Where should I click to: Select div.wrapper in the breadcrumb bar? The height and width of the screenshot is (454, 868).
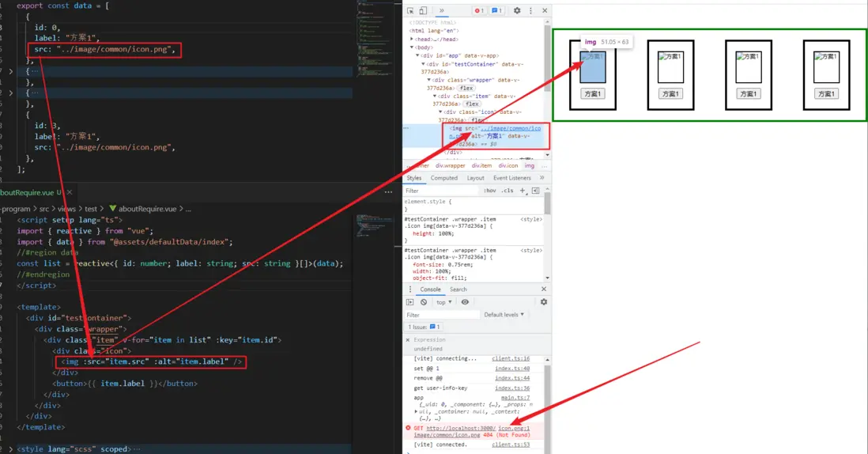click(x=451, y=165)
